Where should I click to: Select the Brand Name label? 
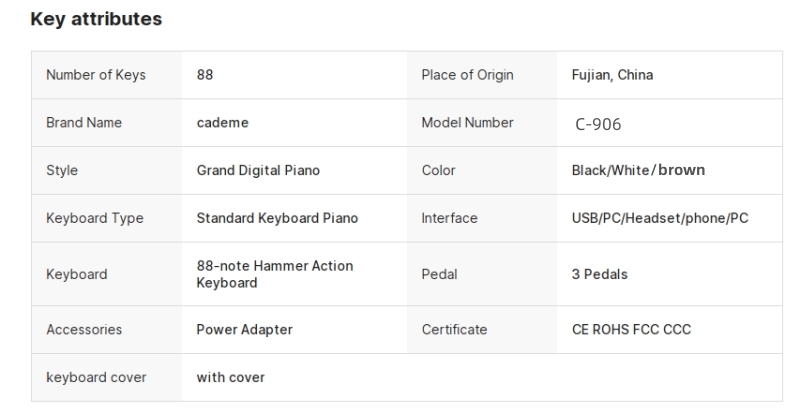click(84, 123)
